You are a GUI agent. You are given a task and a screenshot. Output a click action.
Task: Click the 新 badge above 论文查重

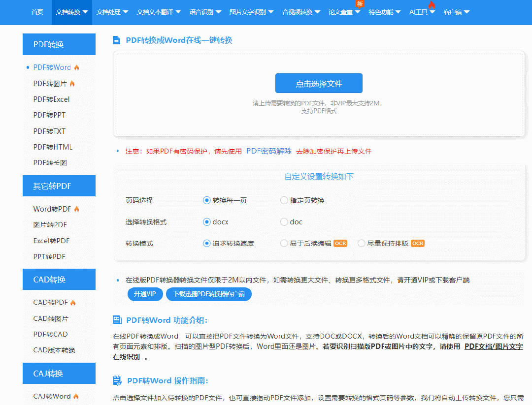[360, 4]
